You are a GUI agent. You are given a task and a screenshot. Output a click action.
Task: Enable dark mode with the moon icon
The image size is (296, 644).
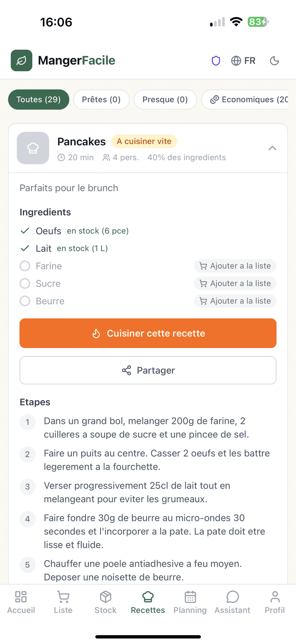[274, 60]
